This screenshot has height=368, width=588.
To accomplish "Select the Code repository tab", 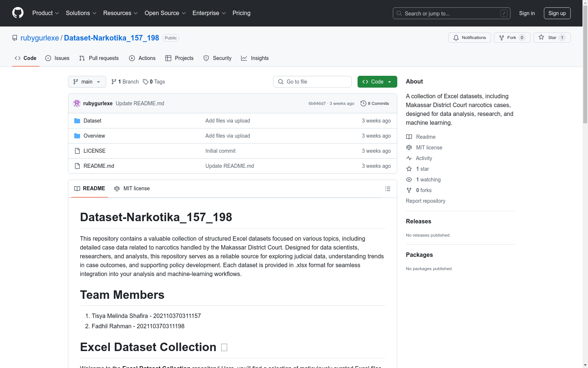I will [26, 58].
